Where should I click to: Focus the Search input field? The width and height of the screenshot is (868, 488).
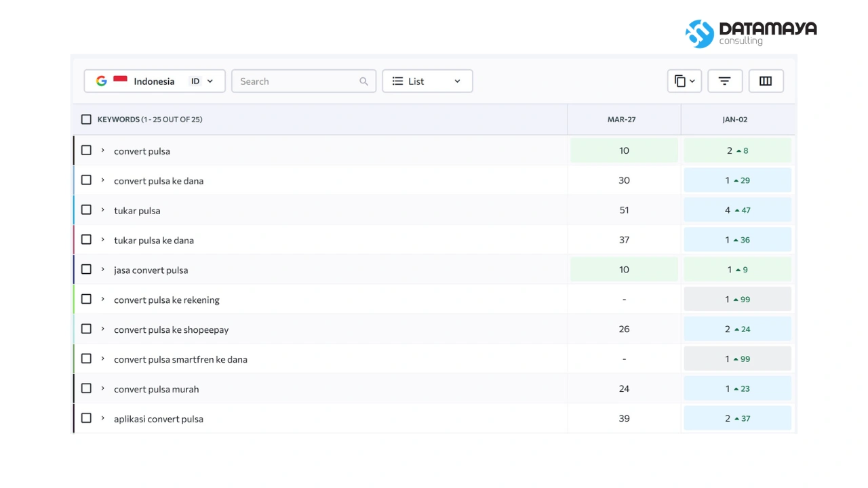304,81
